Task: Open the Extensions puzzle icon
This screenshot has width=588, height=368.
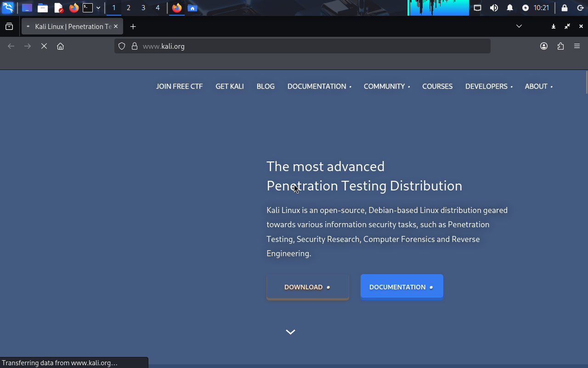Action: click(x=560, y=46)
